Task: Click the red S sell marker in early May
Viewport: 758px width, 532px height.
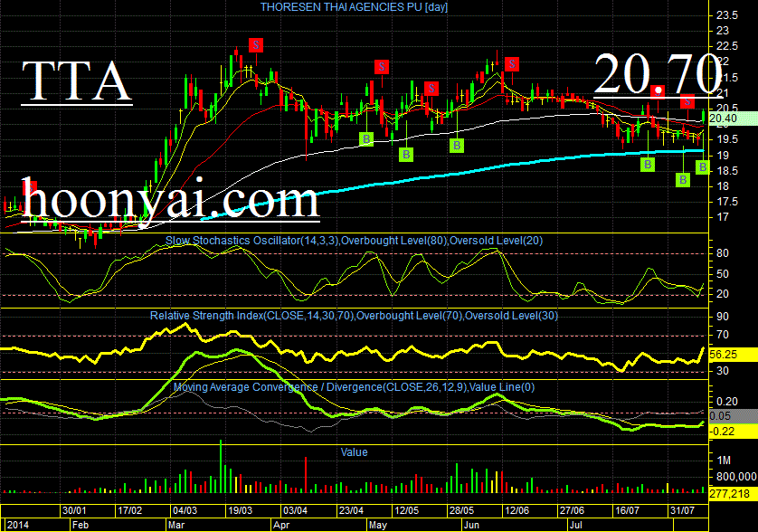Action: click(382, 67)
